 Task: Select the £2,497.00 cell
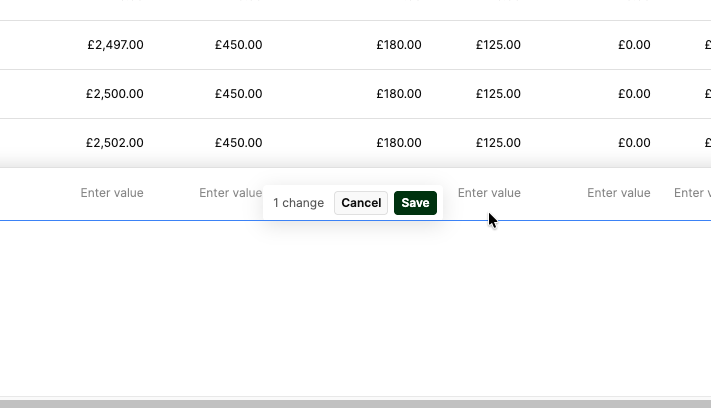(115, 45)
